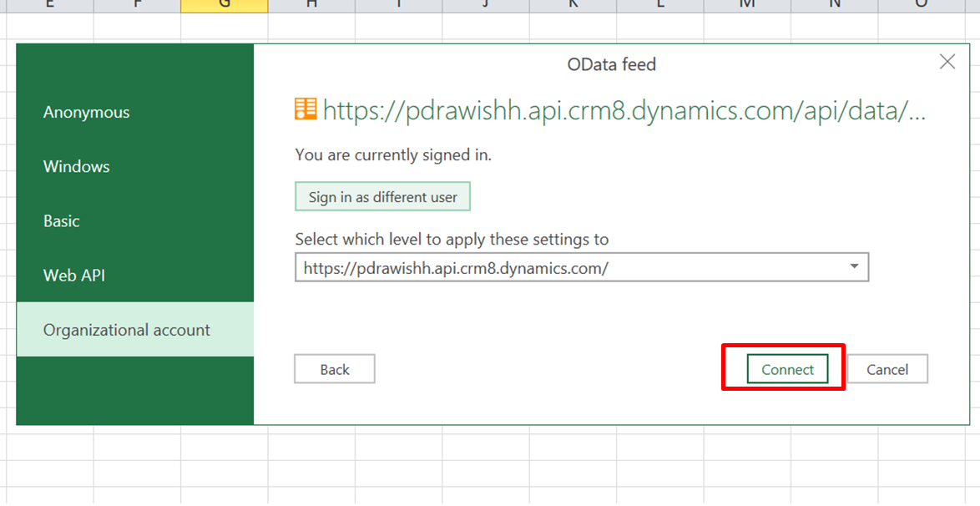This screenshot has height=506, width=980.
Task: Select column M in the spreadsheet
Action: 747,5
